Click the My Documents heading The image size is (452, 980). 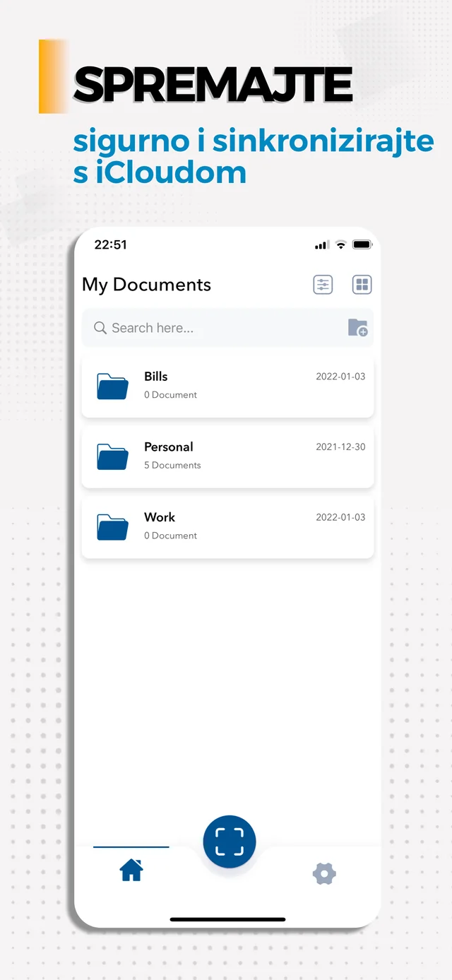coord(146,285)
